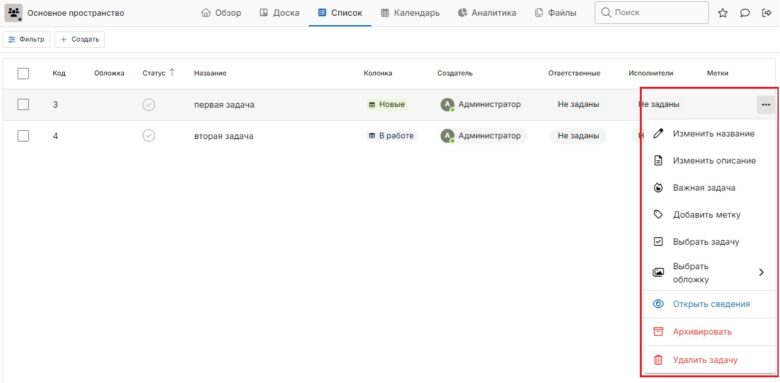Screen dimensions: 780x383
Task: Click the Основное пространство title
Action: [76, 13]
